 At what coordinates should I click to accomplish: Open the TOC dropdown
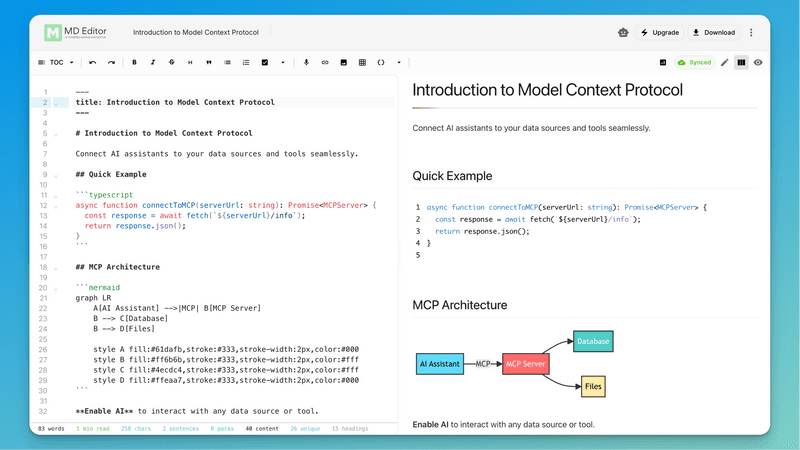56,62
